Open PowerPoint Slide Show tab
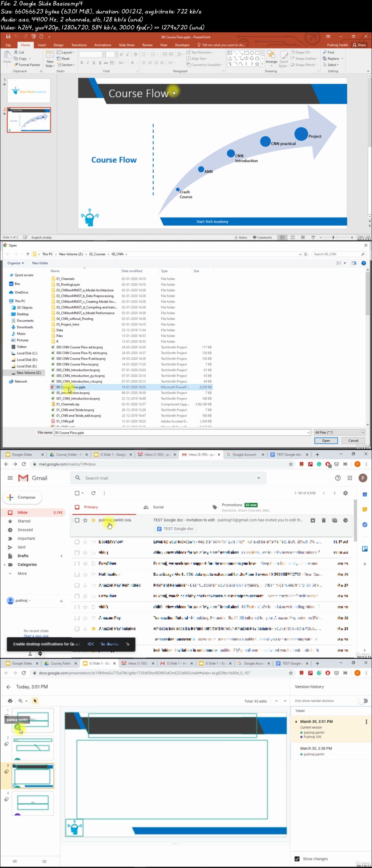The image size is (372, 868). (x=127, y=45)
